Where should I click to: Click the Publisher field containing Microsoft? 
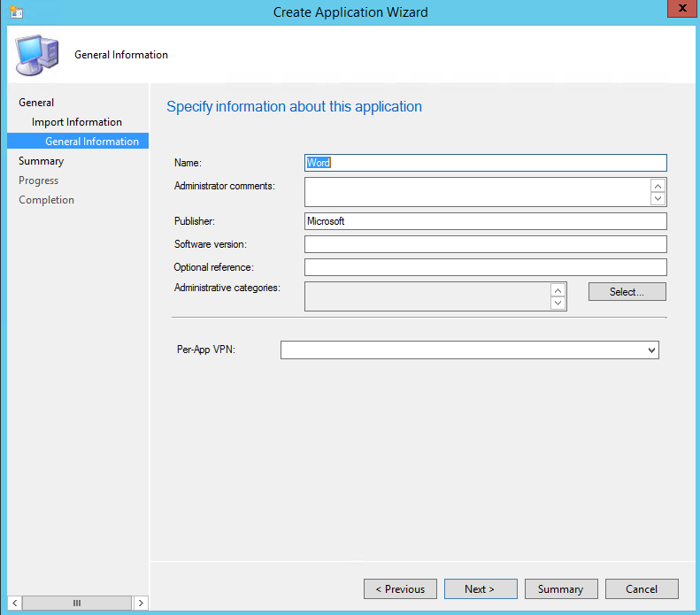[485, 221]
